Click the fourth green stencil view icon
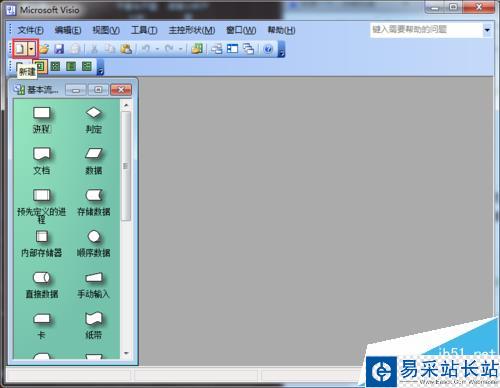500x388 pixels. click(x=87, y=66)
